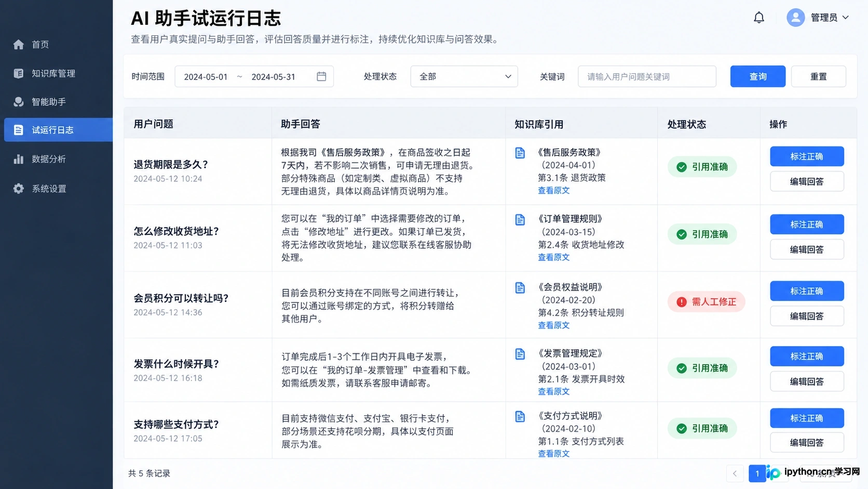The height and width of the screenshot is (489, 868).
Task: Mark 会员积分可以转让吗 answer as 标注正确
Action: 807,291
